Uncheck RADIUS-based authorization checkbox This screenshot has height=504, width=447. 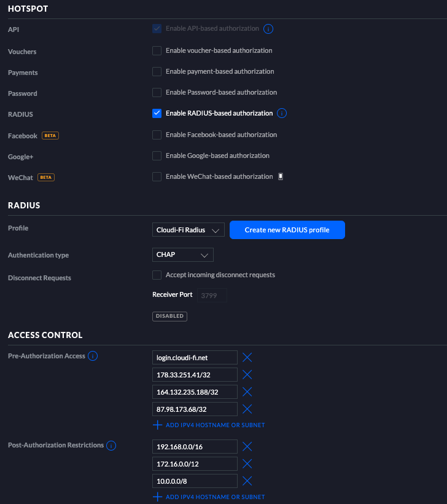click(157, 113)
